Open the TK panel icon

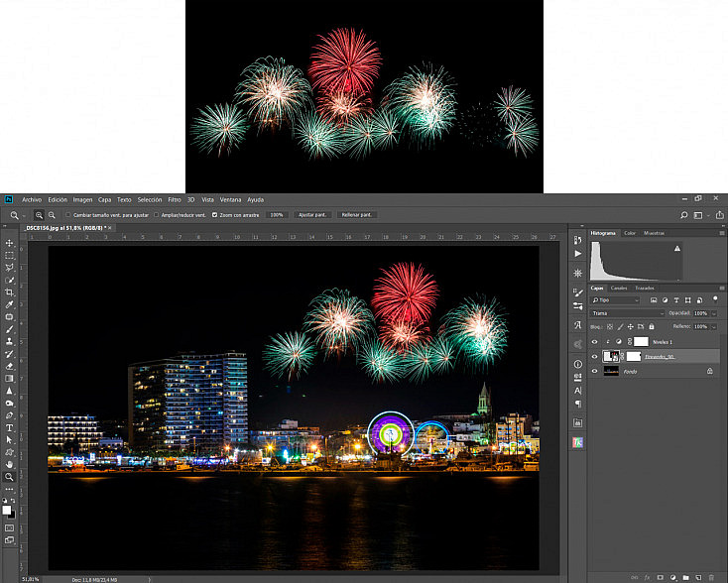click(x=577, y=442)
